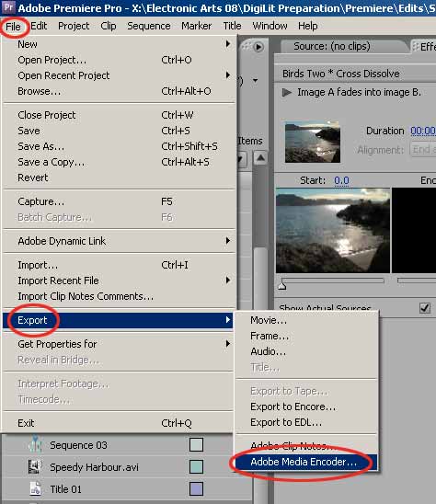Open the Edit menu
The width and height of the screenshot is (436, 504).
(39, 26)
